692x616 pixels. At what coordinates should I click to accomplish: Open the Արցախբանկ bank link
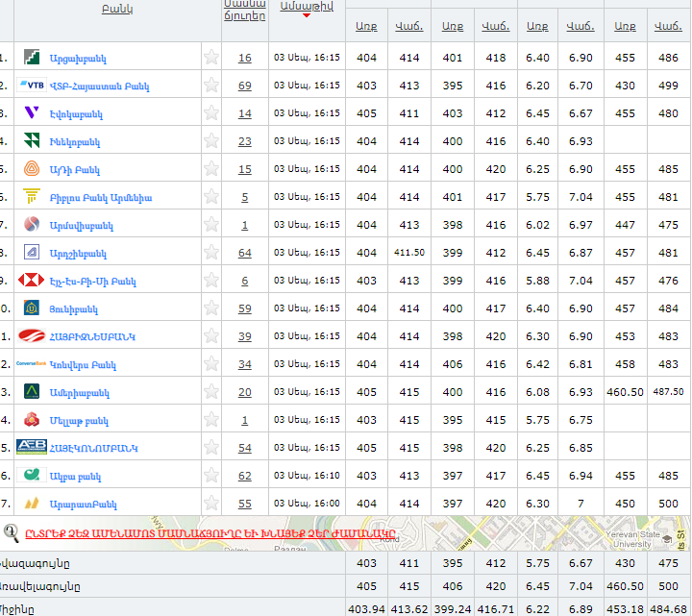tap(78, 59)
